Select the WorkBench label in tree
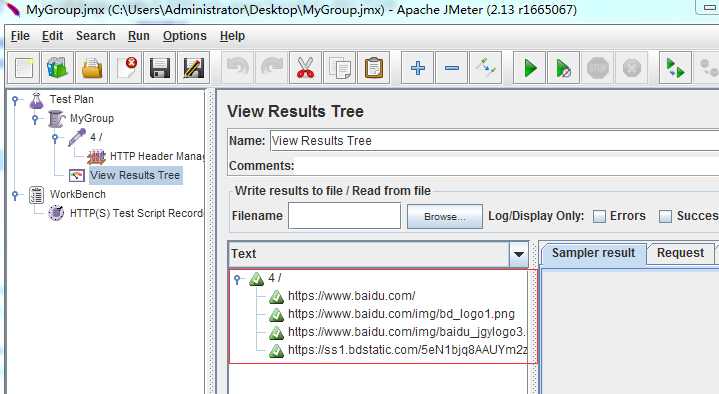719x394 pixels. click(77, 194)
